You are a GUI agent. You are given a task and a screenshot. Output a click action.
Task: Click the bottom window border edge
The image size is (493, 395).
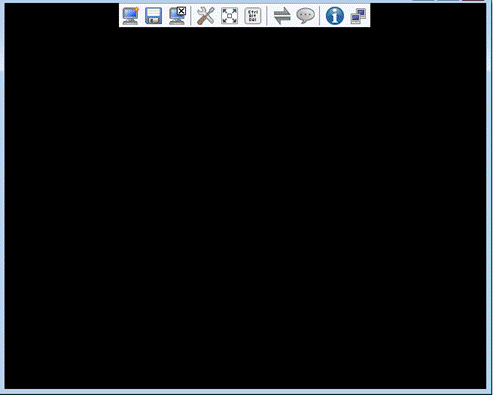tap(246, 392)
